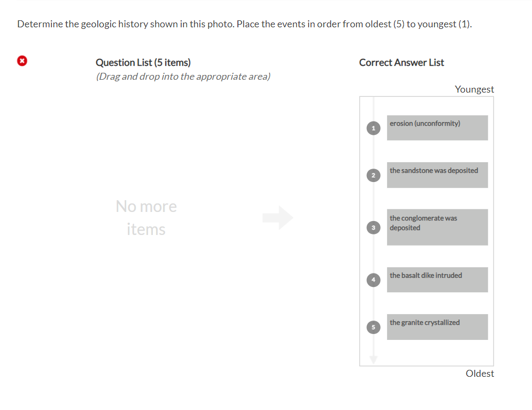Select the sandstone was deposited answer item
This screenshot has width=532, height=410.
(x=437, y=175)
